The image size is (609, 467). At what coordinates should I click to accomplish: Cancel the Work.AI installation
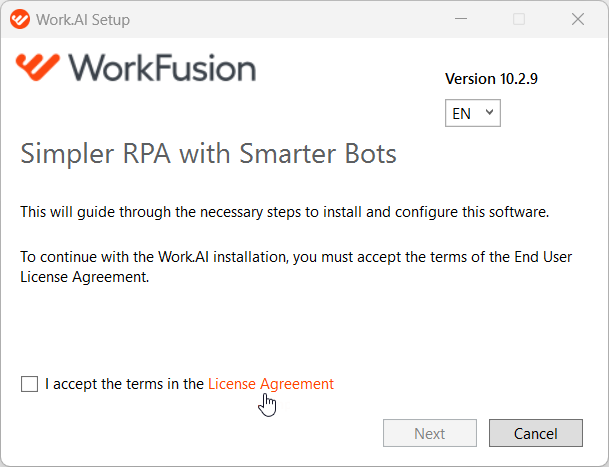[536, 433]
